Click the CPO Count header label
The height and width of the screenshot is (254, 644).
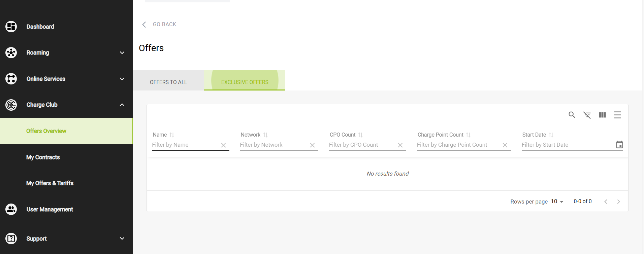pyautogui.click(x=343, y=135)
